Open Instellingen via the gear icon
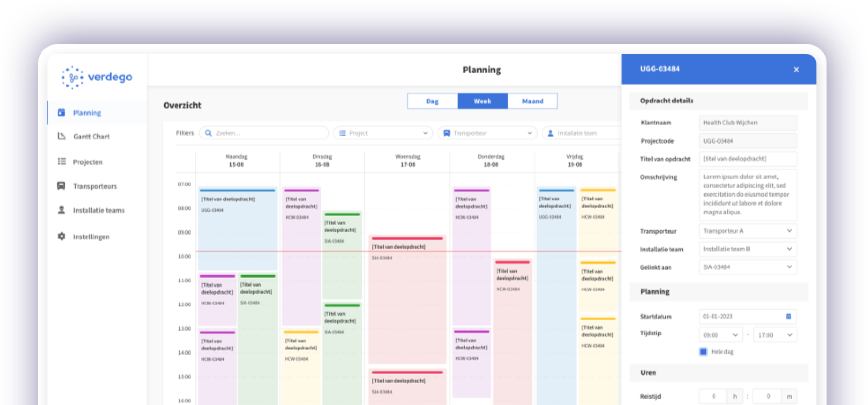Screen dimensions: 868x405 pos(62,236)
